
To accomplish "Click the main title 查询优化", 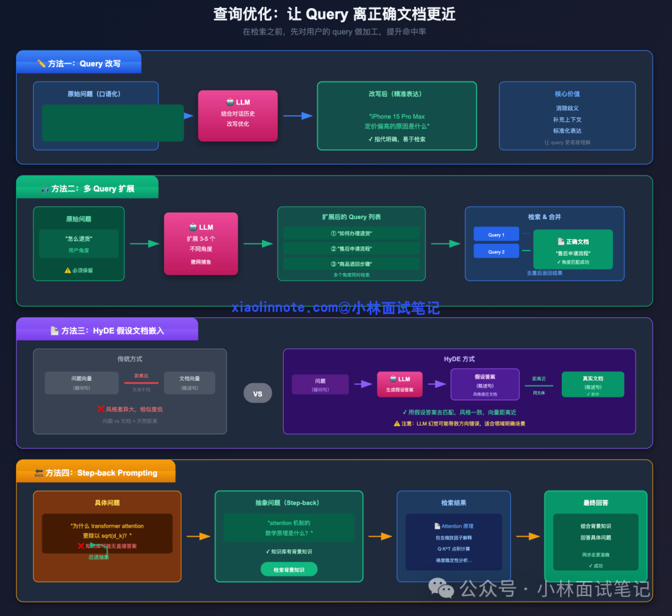I will click(334, 14).
